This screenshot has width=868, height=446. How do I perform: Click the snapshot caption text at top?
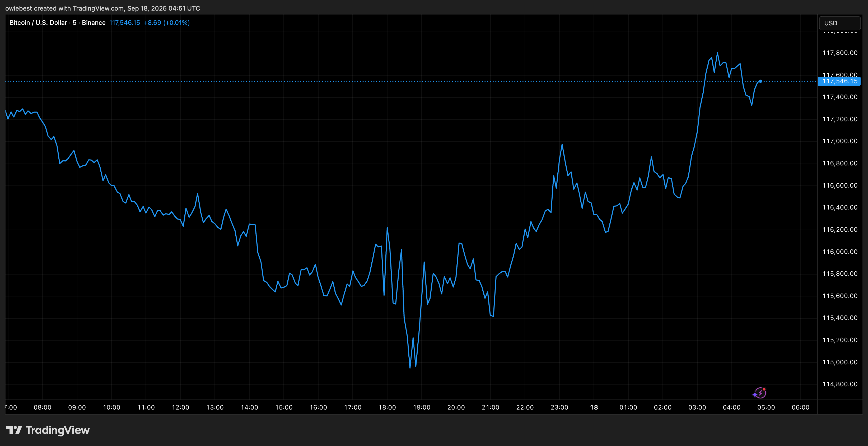[102, 8]
